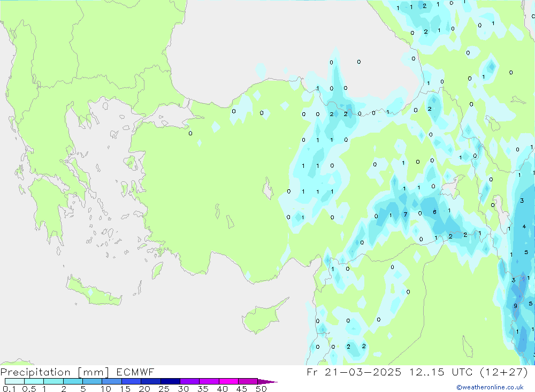Click the map value '9' at right edge
Viewport: 535px width, 392px height.
pyautogui.click(x=515, y=306)
